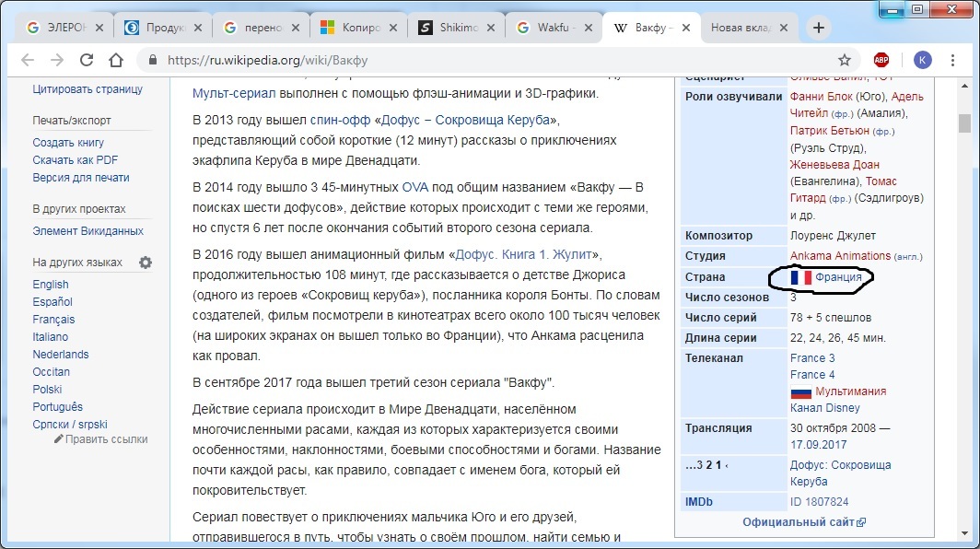This screenshot has width=980, height=549.
Task: Open a new tab with the plus button
Action: pyautogui.click(x=818, y=28)
